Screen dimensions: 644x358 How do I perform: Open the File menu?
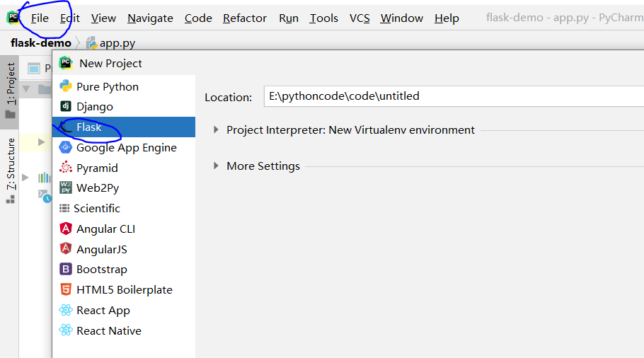pyautogui.click(x=40, y=18)
